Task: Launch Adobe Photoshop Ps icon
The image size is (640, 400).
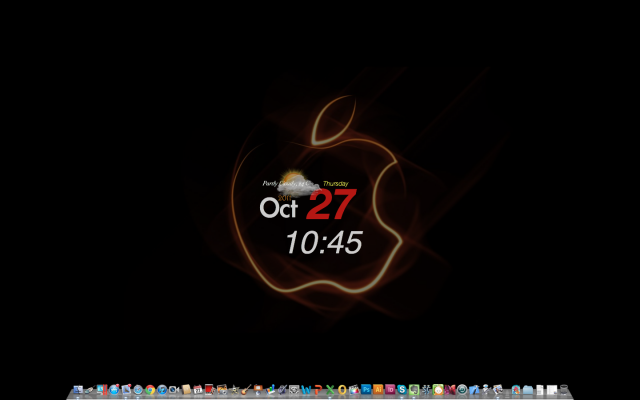Action: (366, 389)
